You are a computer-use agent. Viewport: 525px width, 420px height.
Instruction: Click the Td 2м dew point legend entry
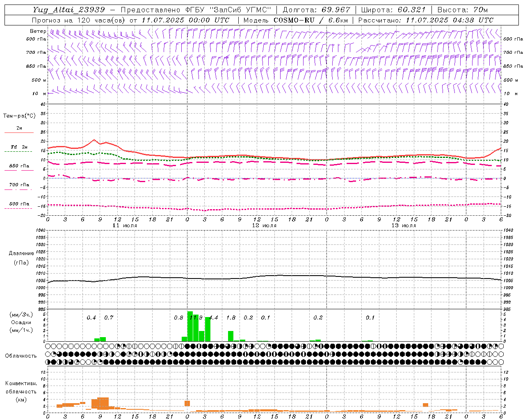(x=19, y=147)
